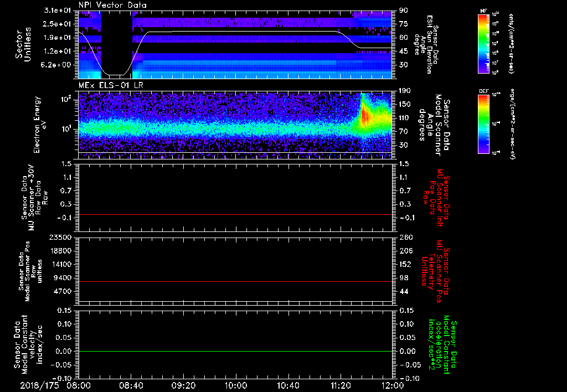This screenshot has width=567, height=392.
Task: Click the red hot spot in electron spectrogram
Action: [x=365, y=116]
